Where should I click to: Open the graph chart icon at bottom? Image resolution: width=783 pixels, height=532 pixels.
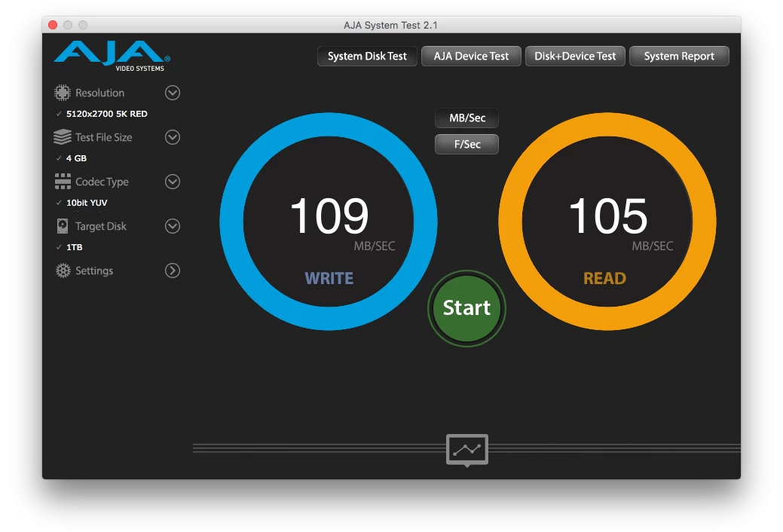coord(467,450)
